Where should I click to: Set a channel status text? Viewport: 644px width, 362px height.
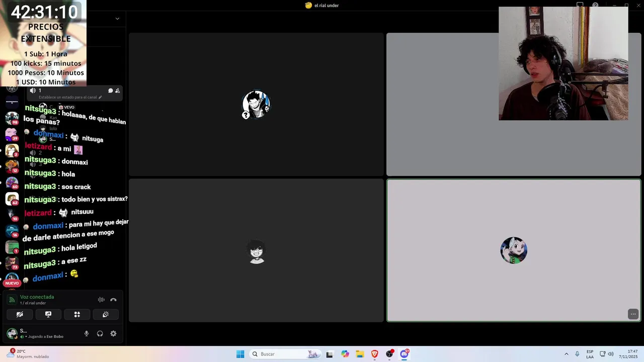point(70,97)
